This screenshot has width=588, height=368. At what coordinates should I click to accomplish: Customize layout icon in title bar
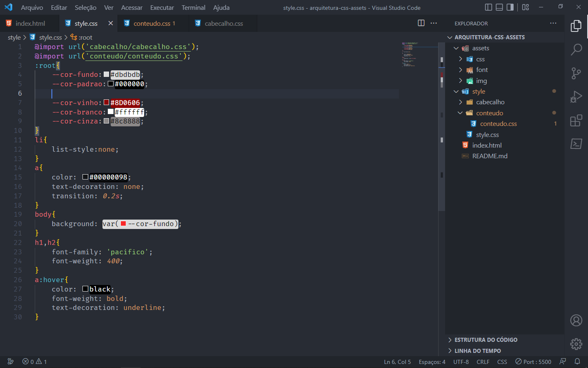click(x=526, y=7)
